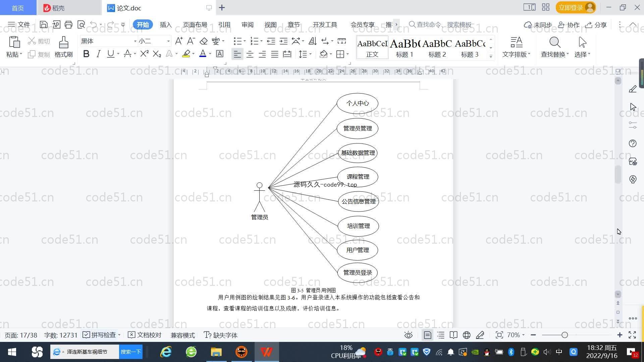Expand bullet list style dropdown
This screenshot has width=644, height=362.
(245, 41)
